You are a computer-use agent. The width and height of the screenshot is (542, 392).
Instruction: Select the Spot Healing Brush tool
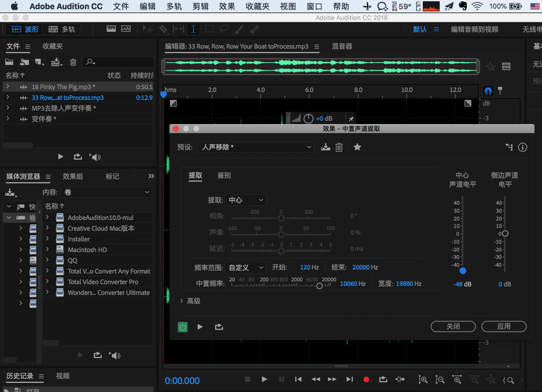(x=254, y=29)
